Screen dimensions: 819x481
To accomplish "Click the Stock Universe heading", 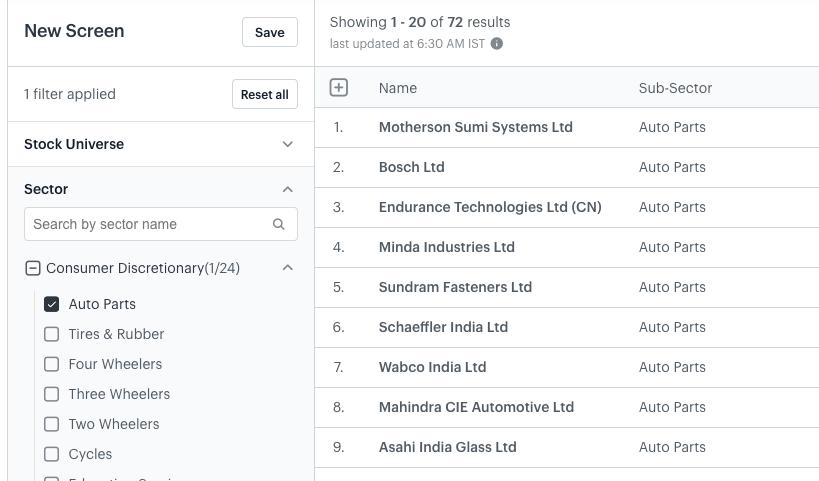I will [x=74, y=144].
